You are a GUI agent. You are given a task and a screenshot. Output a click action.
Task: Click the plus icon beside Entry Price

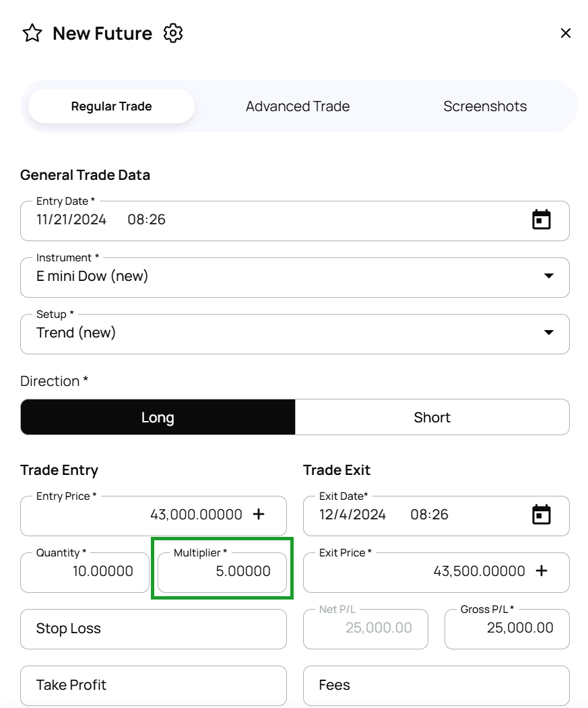[259, 515]
